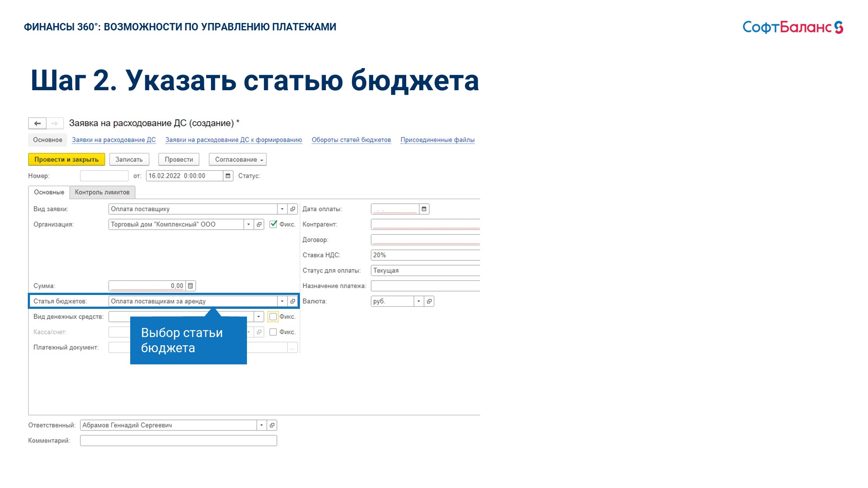
Task: Expand Ответственный dropdown arrow
Action: point(262,425)
